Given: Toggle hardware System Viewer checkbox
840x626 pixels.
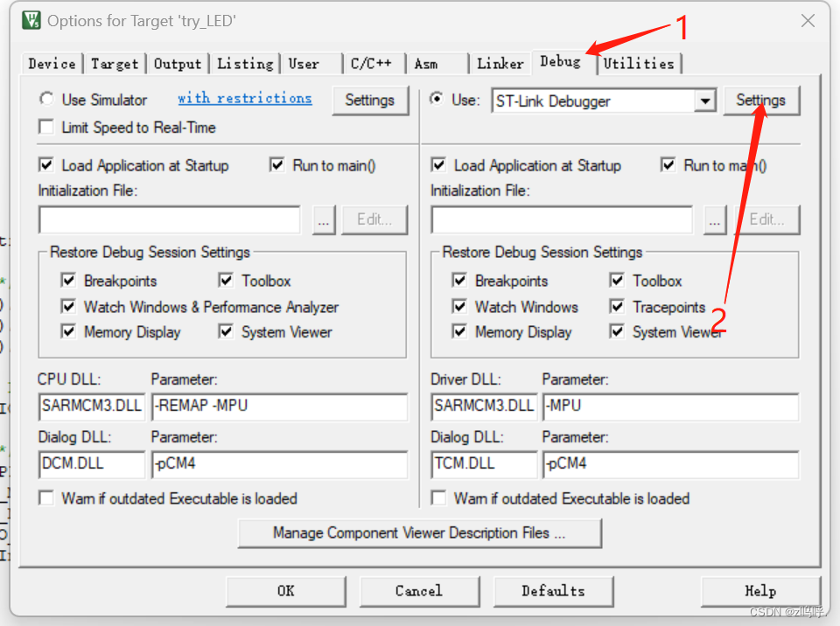Looking at the screenshot, I should (x=617, y=331).
